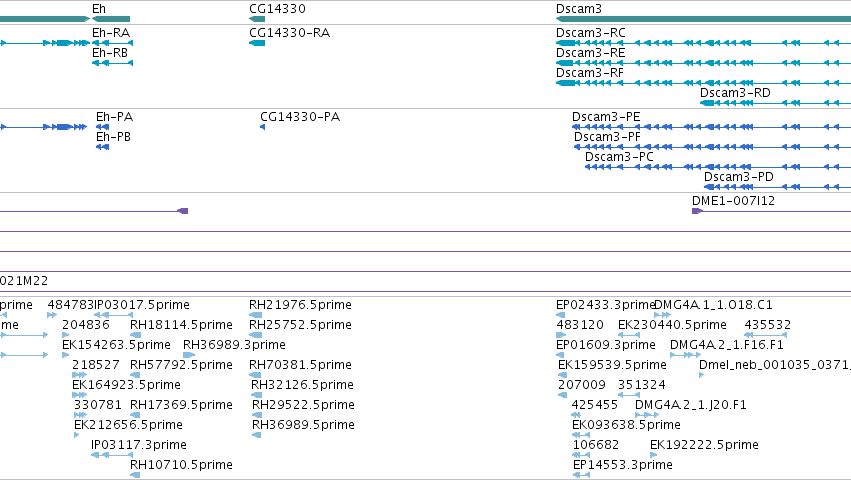Select the Dscam3-RF transcript label
Viewport: 851px width, 480px height.
pyautogui.click(x=589, y=73)
